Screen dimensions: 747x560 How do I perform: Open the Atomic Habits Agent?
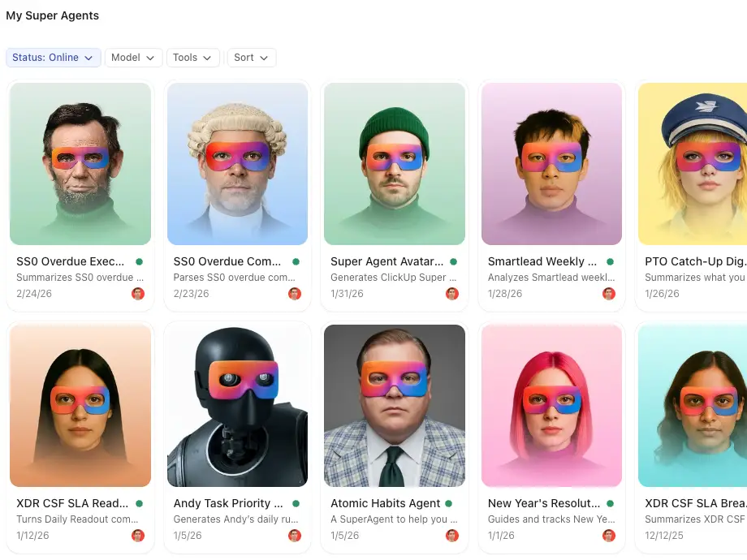(394, 406)
